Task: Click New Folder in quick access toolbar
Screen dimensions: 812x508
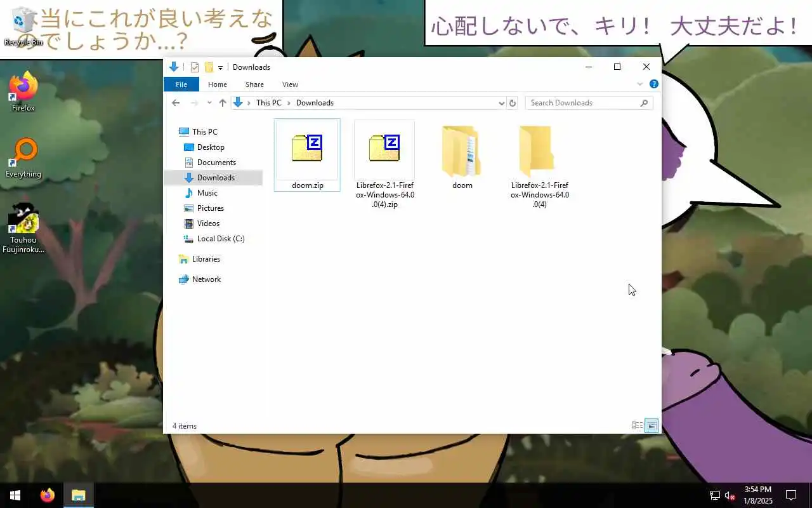Action: (x=209, y=67)
